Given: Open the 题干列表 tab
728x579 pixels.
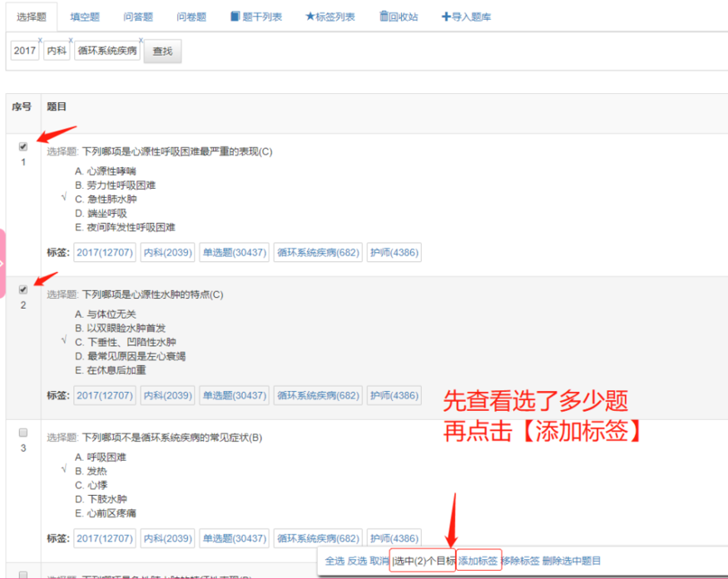Looking at the screenshot, I should pyautogui.click(x=256, y=17).
